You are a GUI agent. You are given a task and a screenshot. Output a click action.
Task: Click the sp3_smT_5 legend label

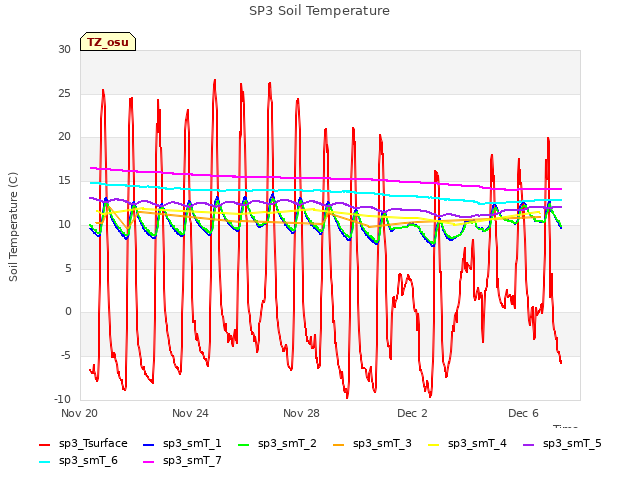tap(572, 443)
